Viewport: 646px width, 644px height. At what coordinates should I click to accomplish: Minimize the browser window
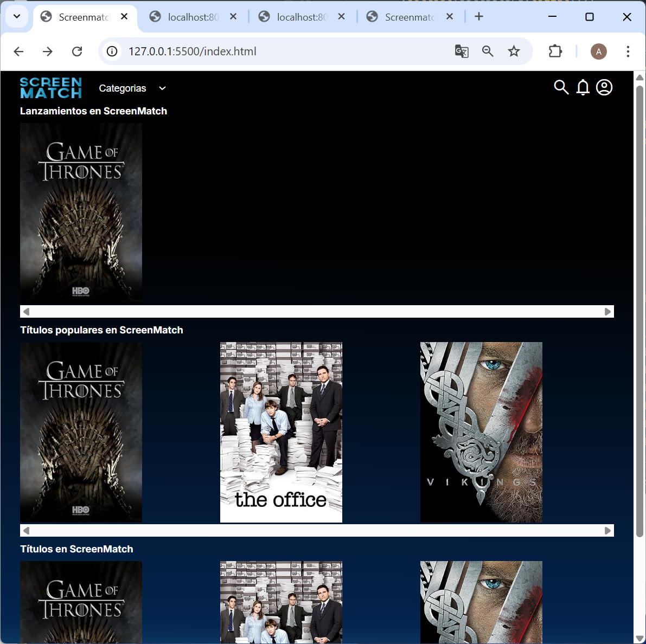(553, 16)
